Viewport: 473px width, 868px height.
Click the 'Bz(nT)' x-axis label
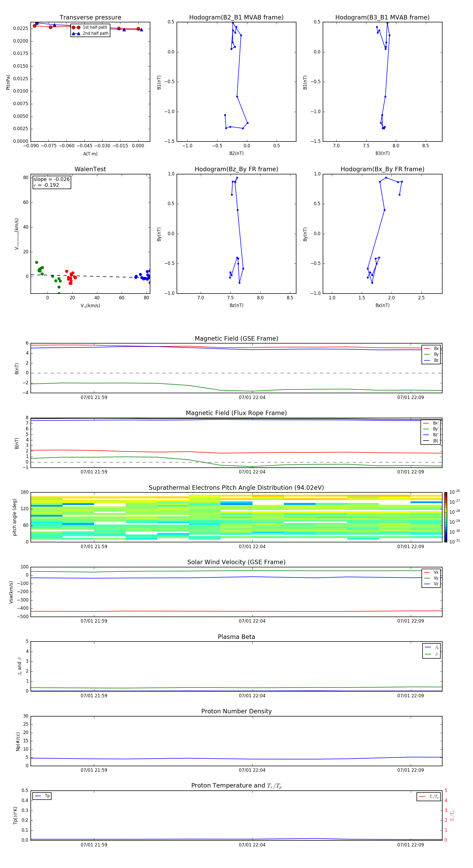point(236,305)
